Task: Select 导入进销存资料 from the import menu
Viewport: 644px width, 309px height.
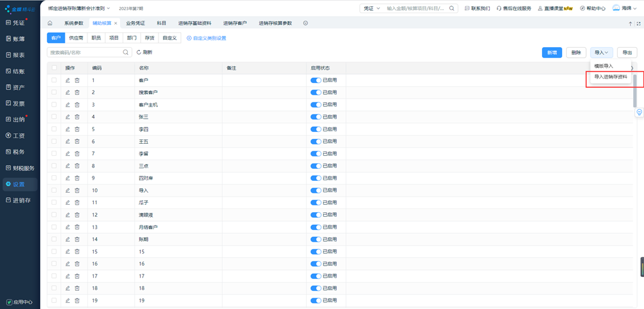Action: pyautogui.click(x=610, y=77)
